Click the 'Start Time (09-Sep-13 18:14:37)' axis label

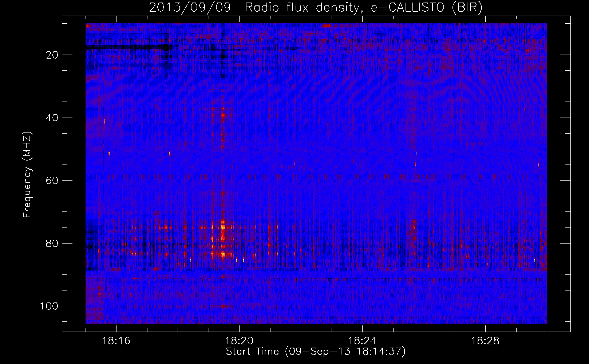(316, 352)
